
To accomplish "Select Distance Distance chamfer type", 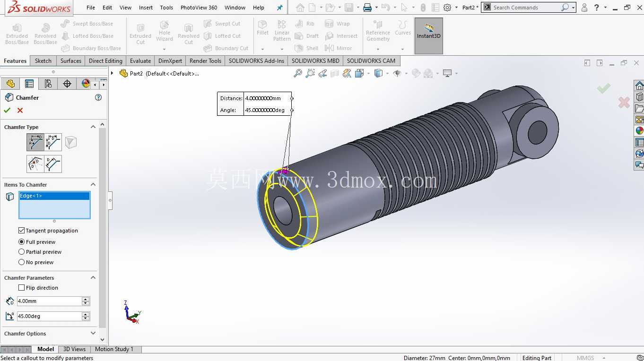I will [53, 142].
